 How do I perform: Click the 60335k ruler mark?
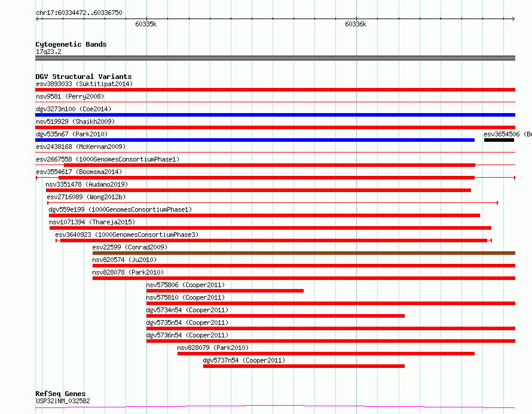(146, 24)
